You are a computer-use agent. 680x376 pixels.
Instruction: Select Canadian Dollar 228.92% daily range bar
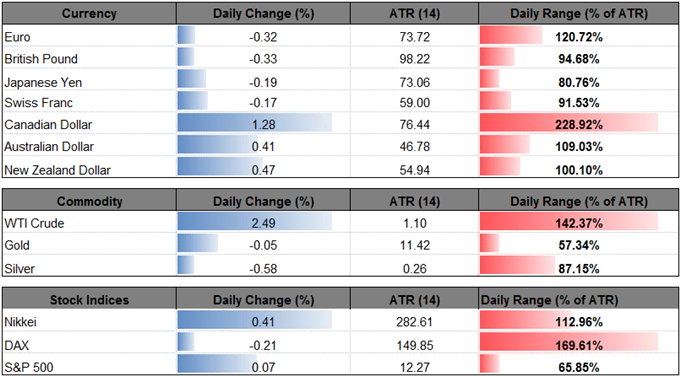click(x=569, y=125)
